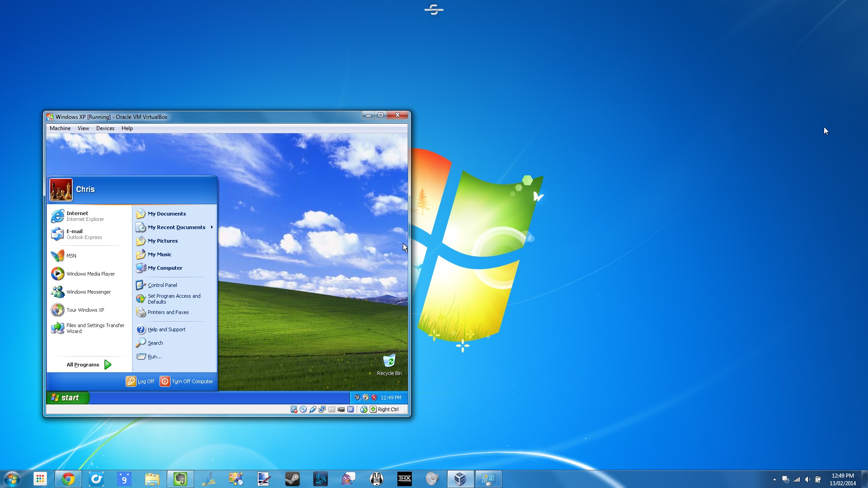This screenshot has height=488, width=868.
Task: Click the network status icon in system tray
Action: [797, 479]
